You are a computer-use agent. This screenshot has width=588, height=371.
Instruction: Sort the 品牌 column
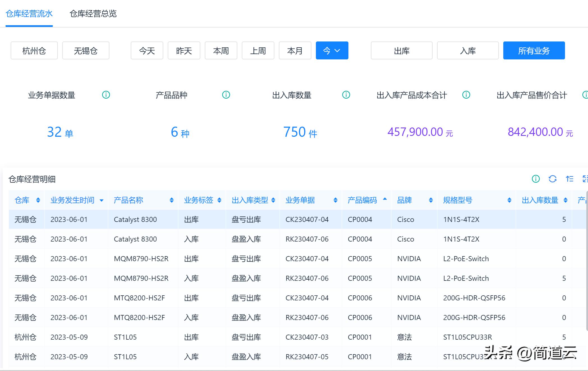431,200
